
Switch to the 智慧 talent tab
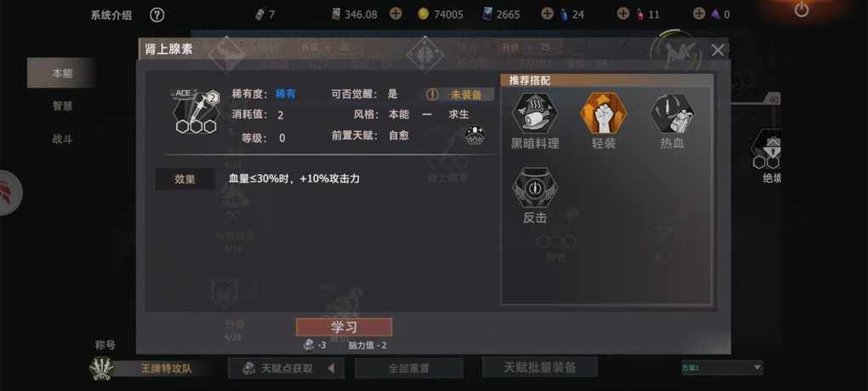tap(62, 106)
